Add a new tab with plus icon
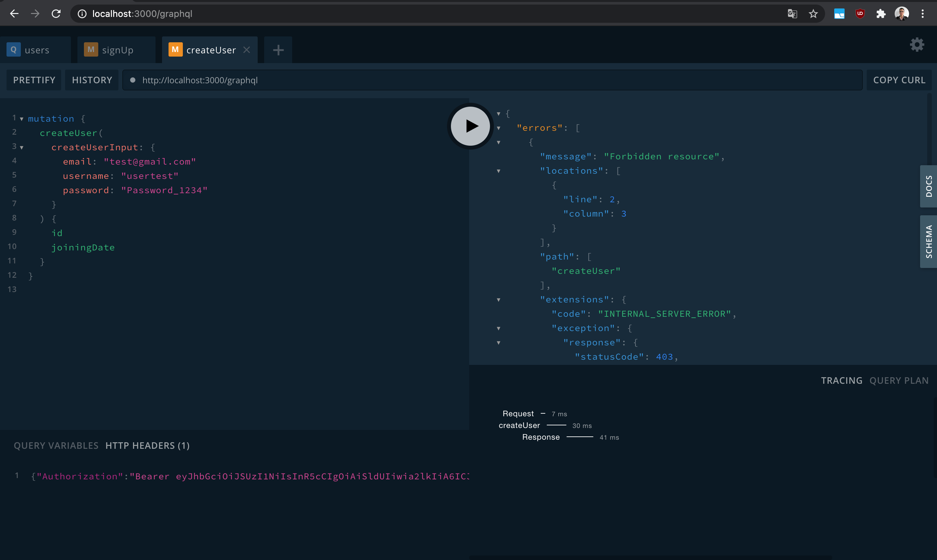The image size is (937, 560). click(278, 50)
